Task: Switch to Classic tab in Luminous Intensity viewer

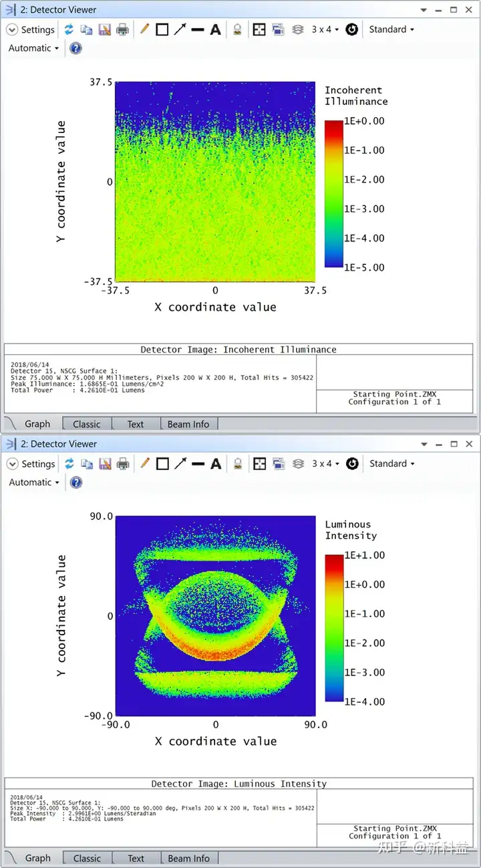Action: [x=87, y=858]
